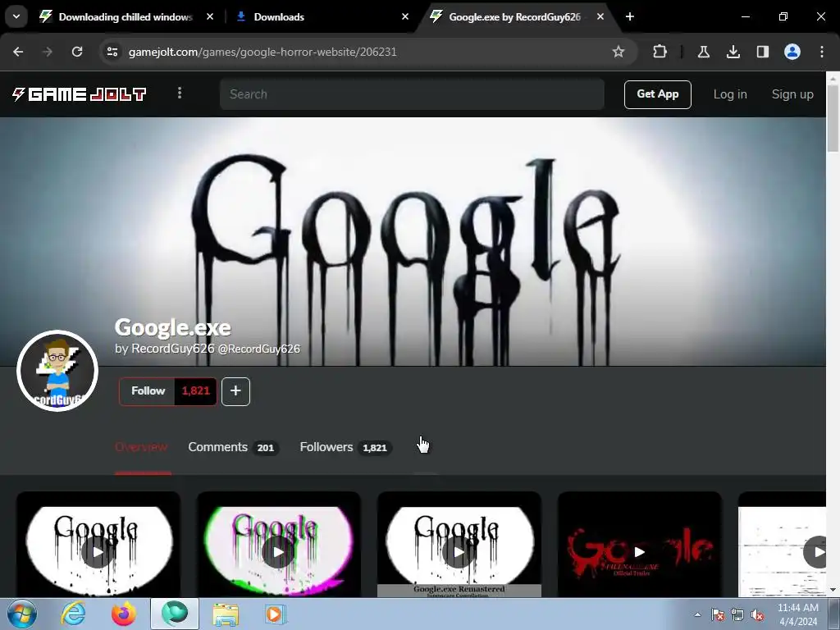Close the Google.exe tab

(600, 16)
